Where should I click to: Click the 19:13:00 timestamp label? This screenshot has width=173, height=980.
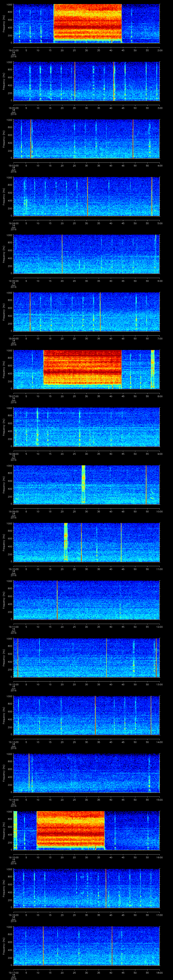[14, 742]
